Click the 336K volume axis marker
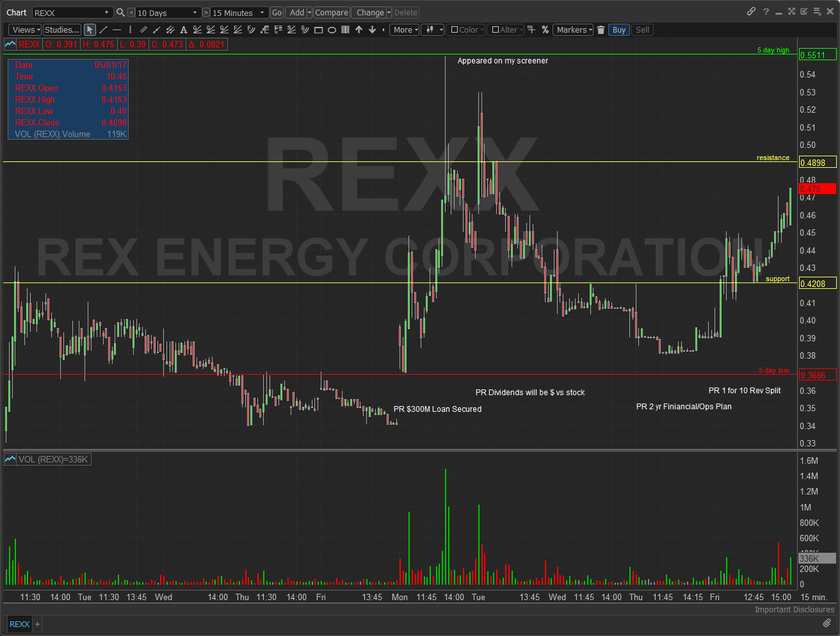Viewport: 840px width, 636px height. coord(817,559)
